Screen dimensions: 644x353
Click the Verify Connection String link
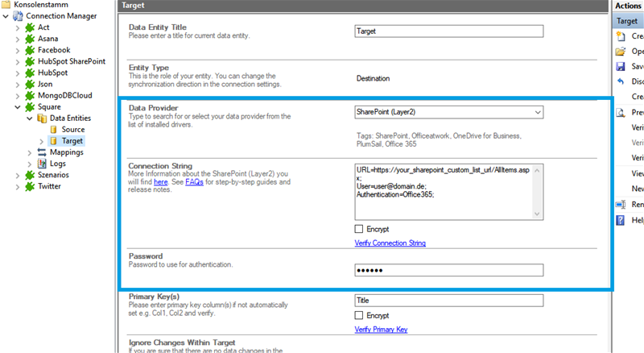[390, 243]
